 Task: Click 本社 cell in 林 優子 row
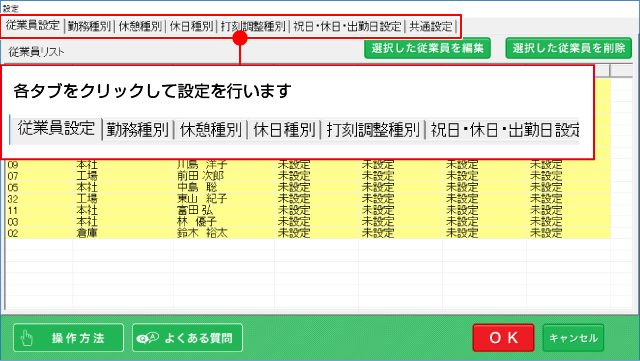coord(87,222)
